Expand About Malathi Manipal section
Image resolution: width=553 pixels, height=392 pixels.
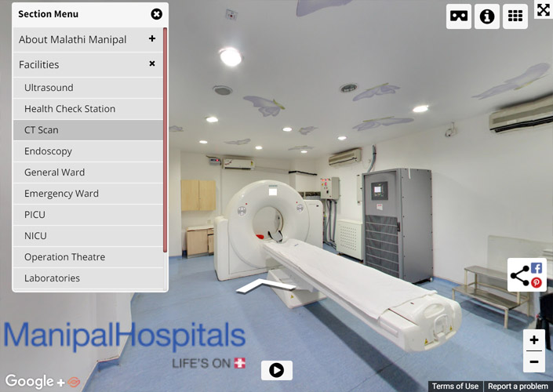[x=88, y=39]
